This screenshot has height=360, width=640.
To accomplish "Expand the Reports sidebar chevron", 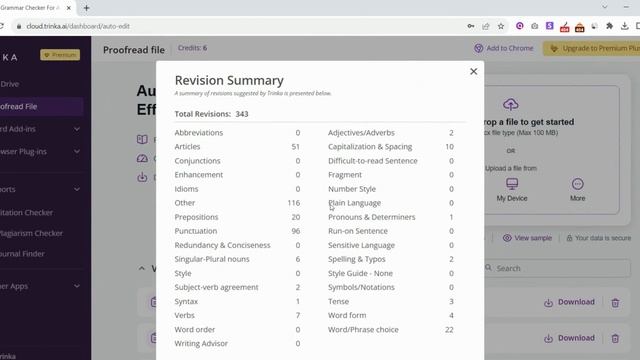I will 77,189.
